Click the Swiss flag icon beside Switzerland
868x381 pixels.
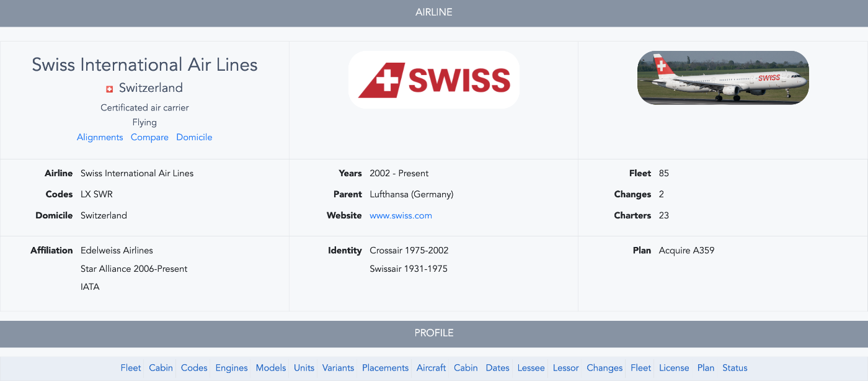point(110,89)
